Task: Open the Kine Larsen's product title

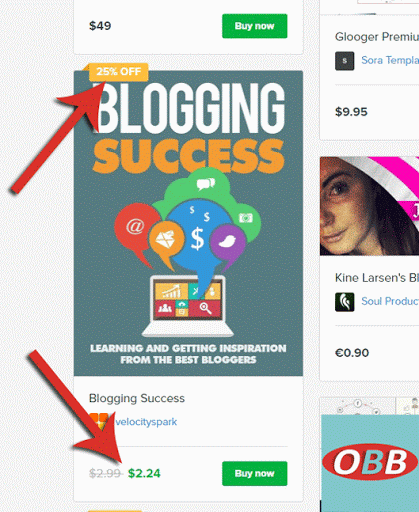Action: (x=377, y=278)
